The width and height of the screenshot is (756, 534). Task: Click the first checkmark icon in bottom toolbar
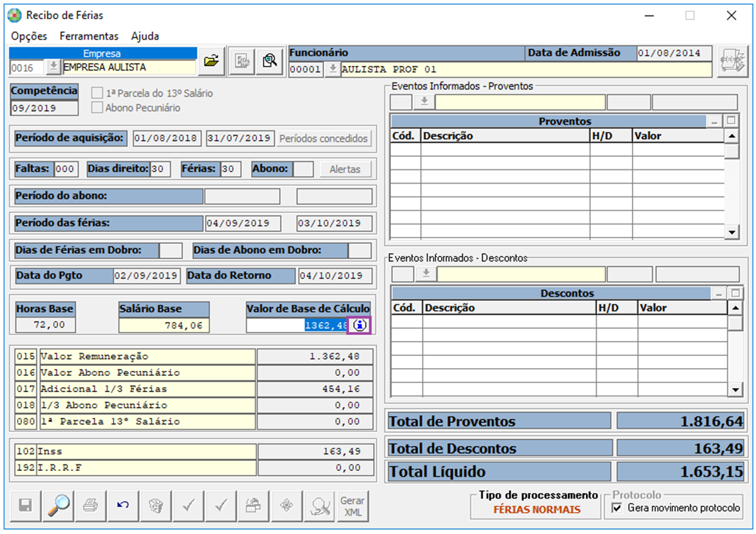(x=189, y=506)
